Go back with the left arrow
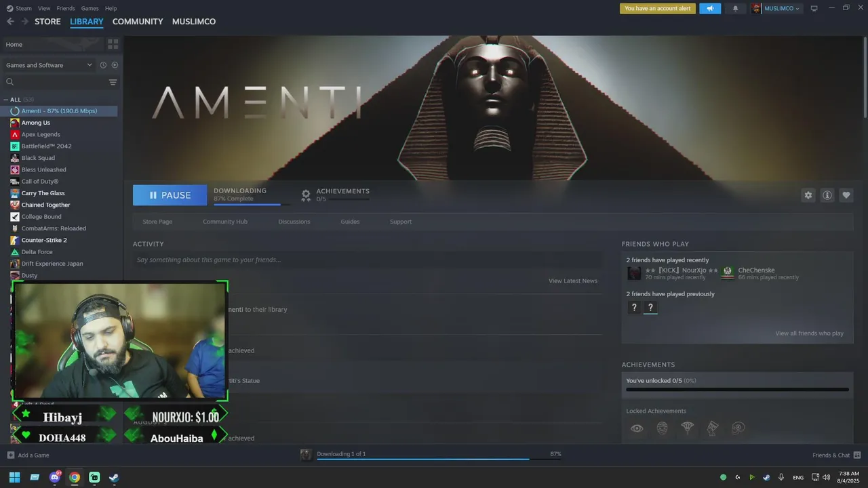This screenshot has height=488, width=868. [10, 22]
